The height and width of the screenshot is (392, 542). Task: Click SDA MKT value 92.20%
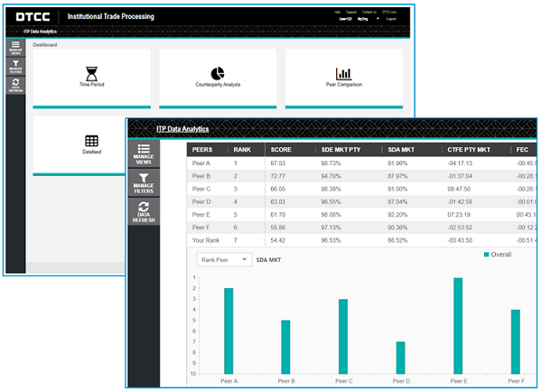(x=397, y=215)
